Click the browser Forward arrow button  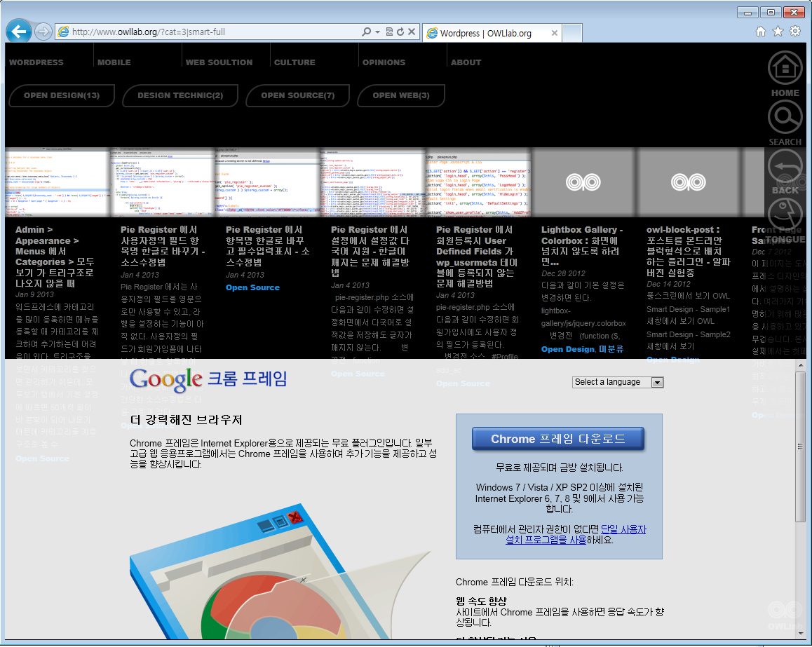(x=43, y=32)
